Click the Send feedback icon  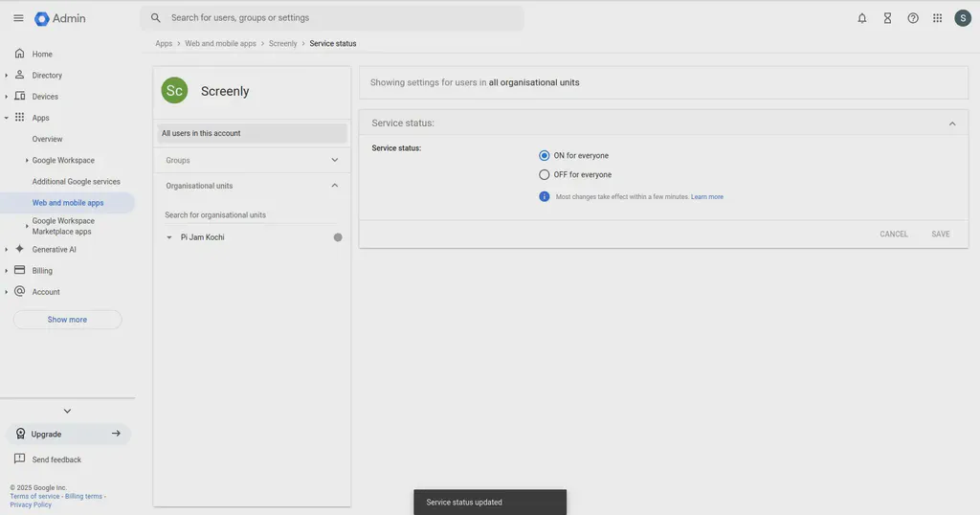coord(19,459)
